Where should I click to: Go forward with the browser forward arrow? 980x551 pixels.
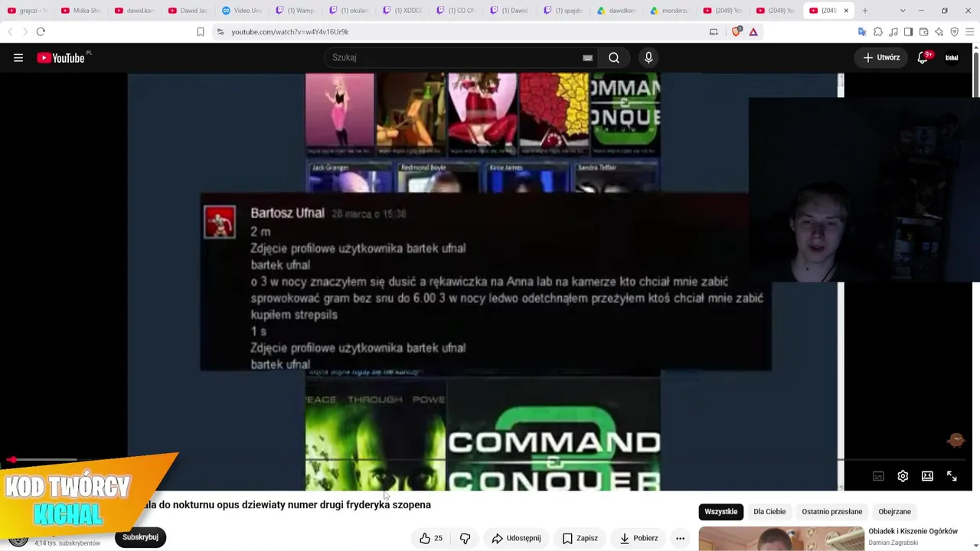coord(24,31)
